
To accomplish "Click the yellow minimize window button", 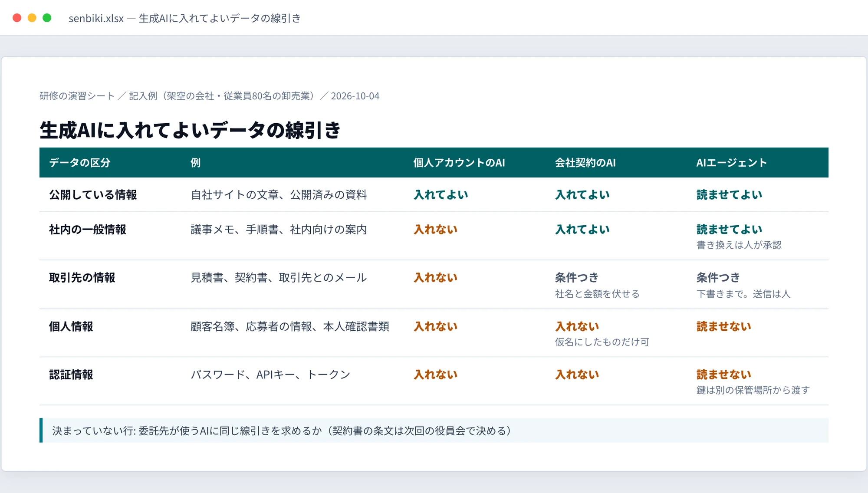I will point(32,18).
